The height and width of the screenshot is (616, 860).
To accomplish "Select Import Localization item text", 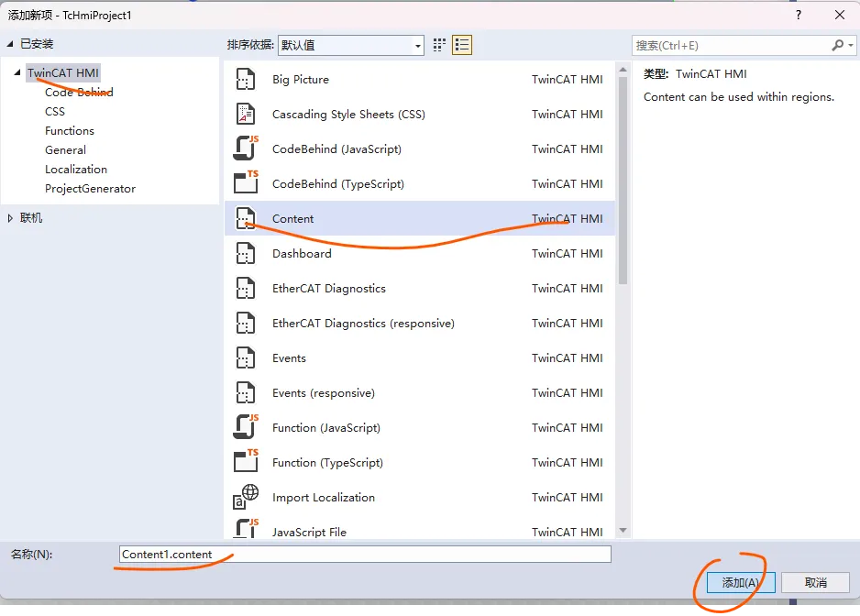I will click(324, 497).
